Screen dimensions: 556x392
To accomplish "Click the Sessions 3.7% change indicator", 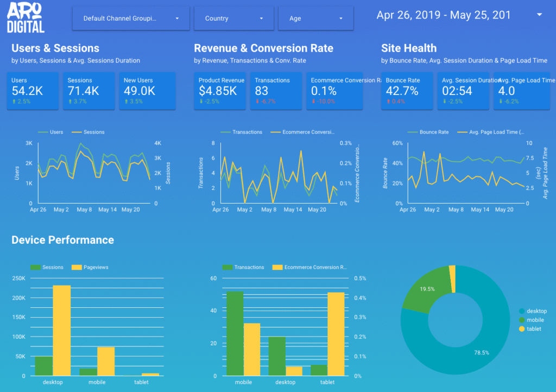I will coord(77,102).
